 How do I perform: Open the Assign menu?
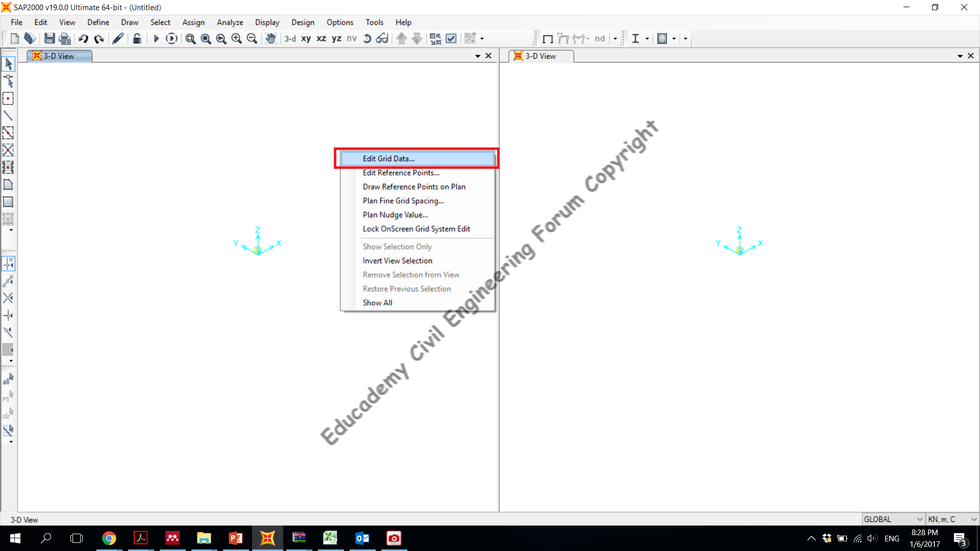(193, 22)
